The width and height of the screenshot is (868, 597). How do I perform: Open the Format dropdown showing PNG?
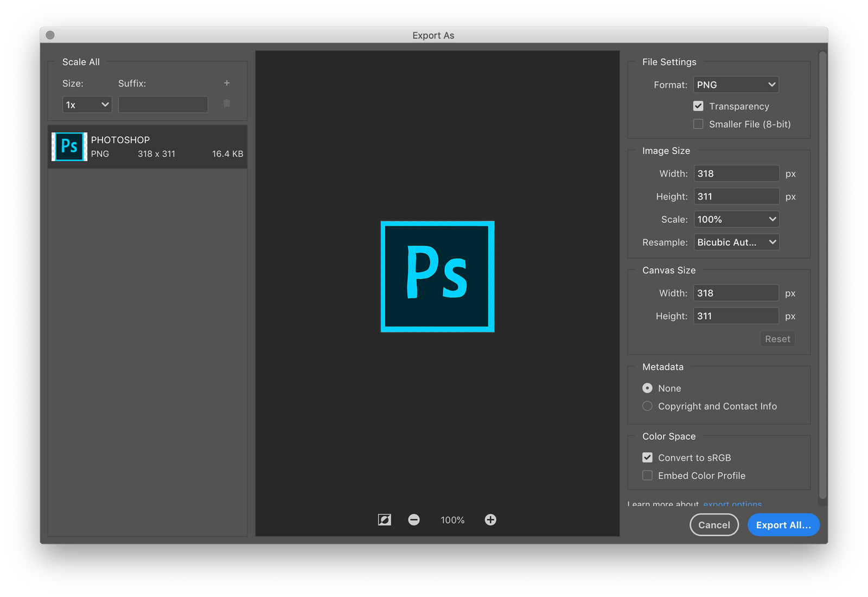click(736, 85)
